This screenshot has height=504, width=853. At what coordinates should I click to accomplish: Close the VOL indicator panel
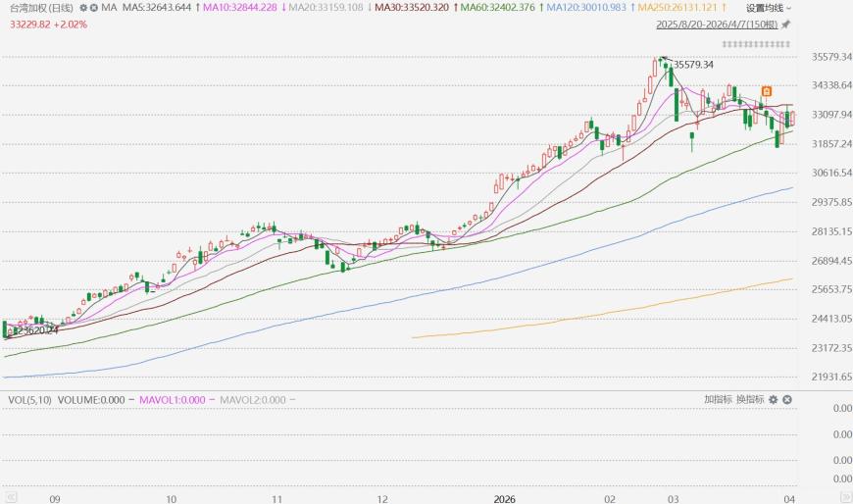[x=786, y=400]
